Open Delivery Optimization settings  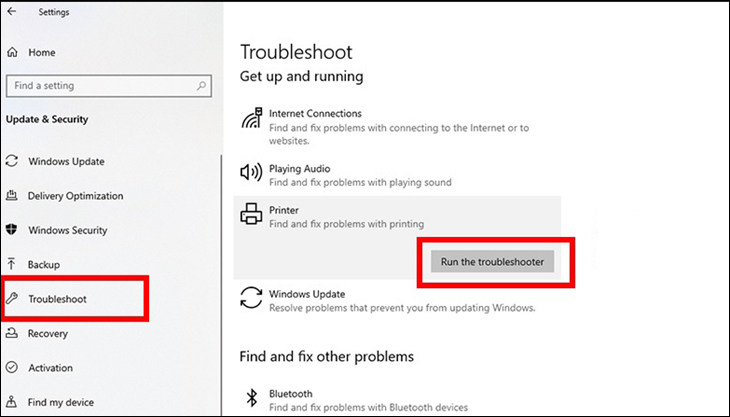click(x=75, y=196)
